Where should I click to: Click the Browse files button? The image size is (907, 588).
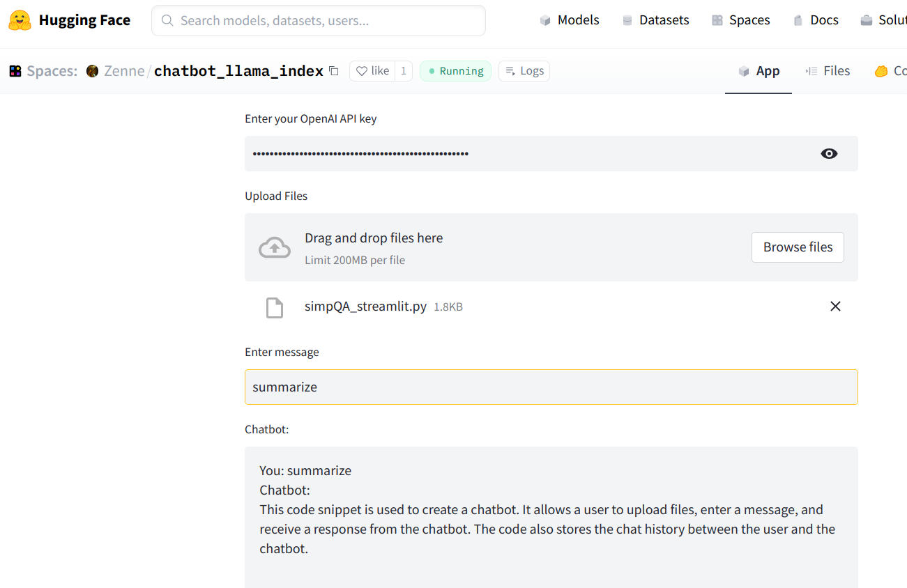[798, 247]
